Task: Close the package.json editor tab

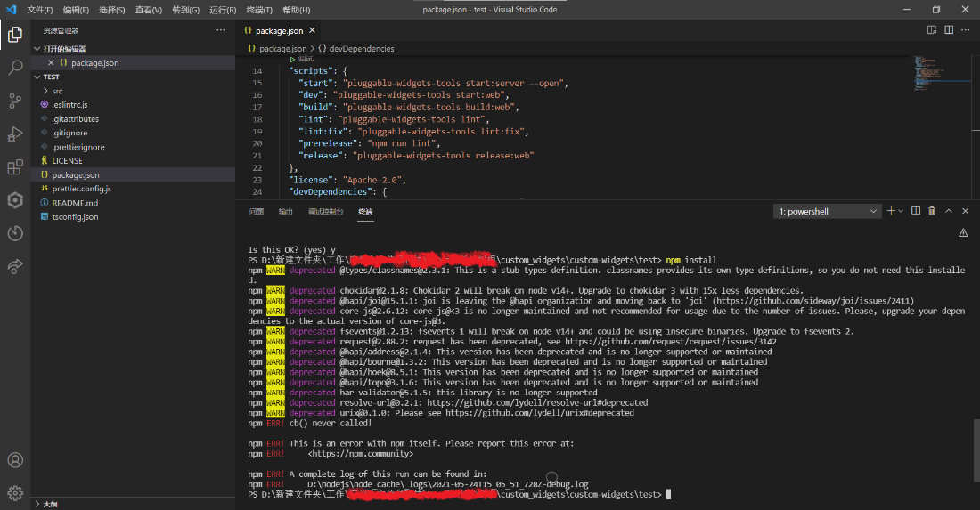Action: (312, 30)
